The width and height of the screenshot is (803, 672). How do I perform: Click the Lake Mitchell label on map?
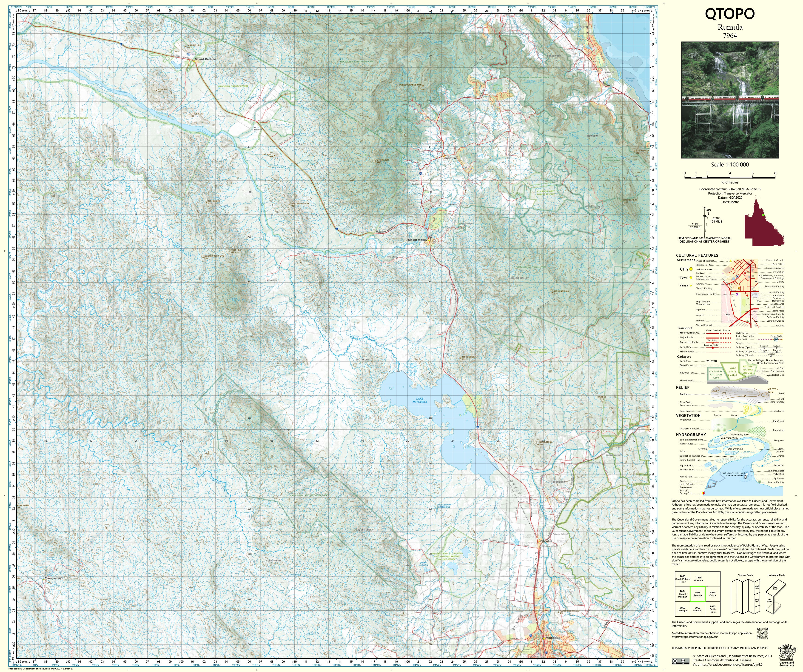[x=420, y=400]
